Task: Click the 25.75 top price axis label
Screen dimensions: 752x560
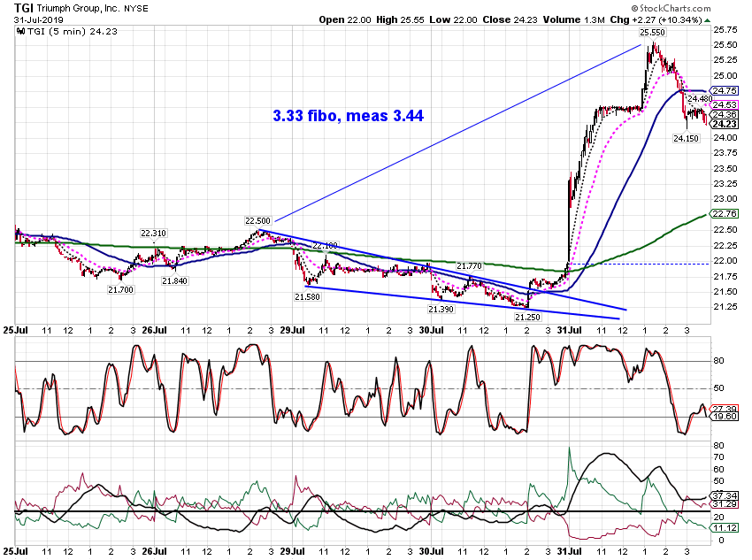Action: [725, 30]
